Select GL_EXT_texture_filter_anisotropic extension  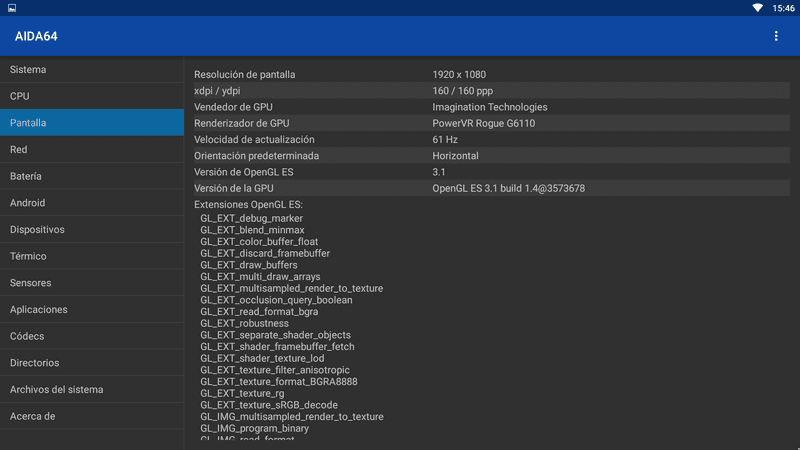click(275, 370)
